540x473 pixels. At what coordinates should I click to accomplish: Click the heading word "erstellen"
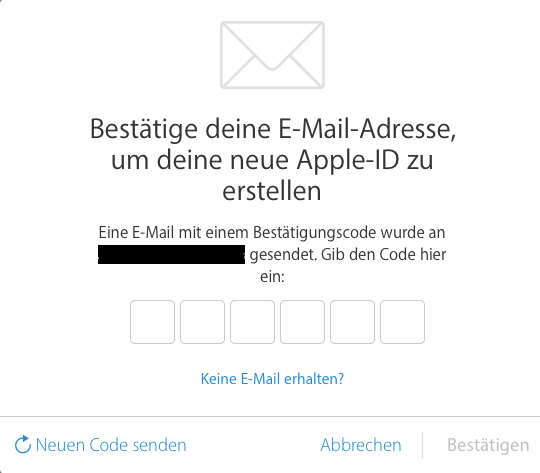click(272, 191)
